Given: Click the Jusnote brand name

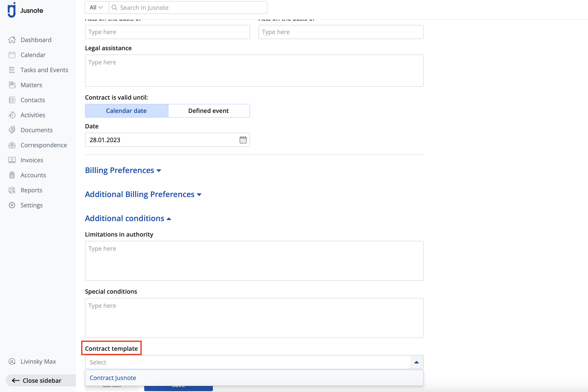Looking at the screenshot, I should pyautogui.click(x=32, y=11).
